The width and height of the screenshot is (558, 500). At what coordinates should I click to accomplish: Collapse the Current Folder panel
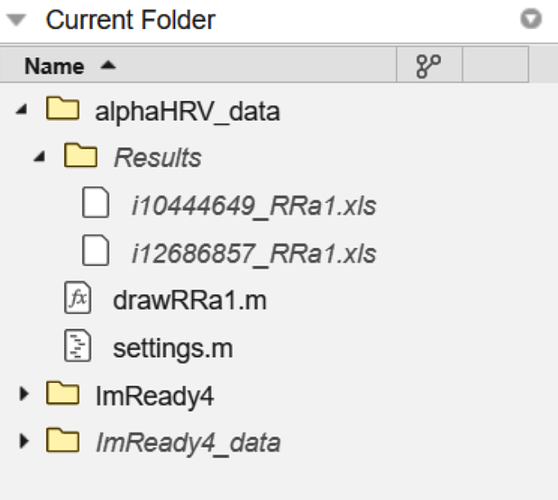(x=16, y=20)
